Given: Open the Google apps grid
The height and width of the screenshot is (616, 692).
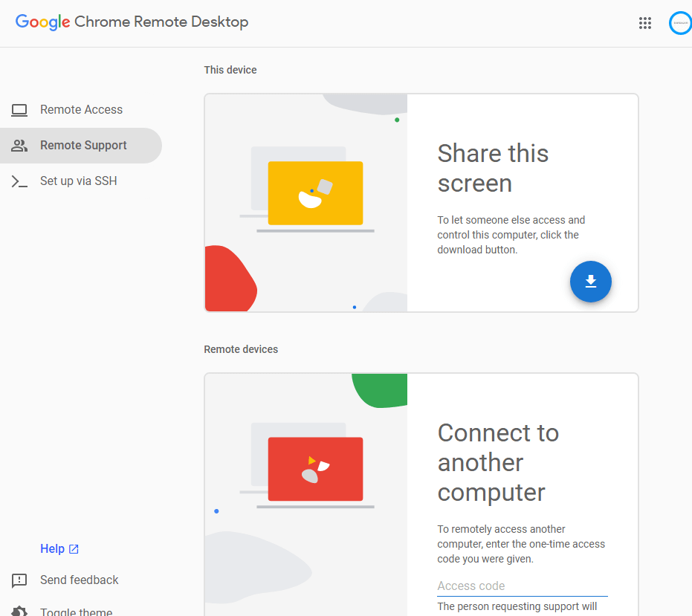Looking at the screenshot, I should [x=644, y=23].
